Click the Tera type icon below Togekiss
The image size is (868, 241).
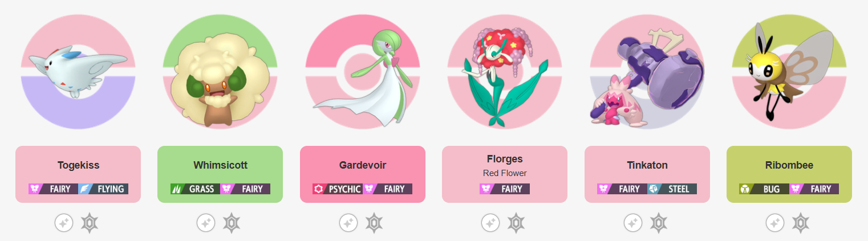[90, 222]
